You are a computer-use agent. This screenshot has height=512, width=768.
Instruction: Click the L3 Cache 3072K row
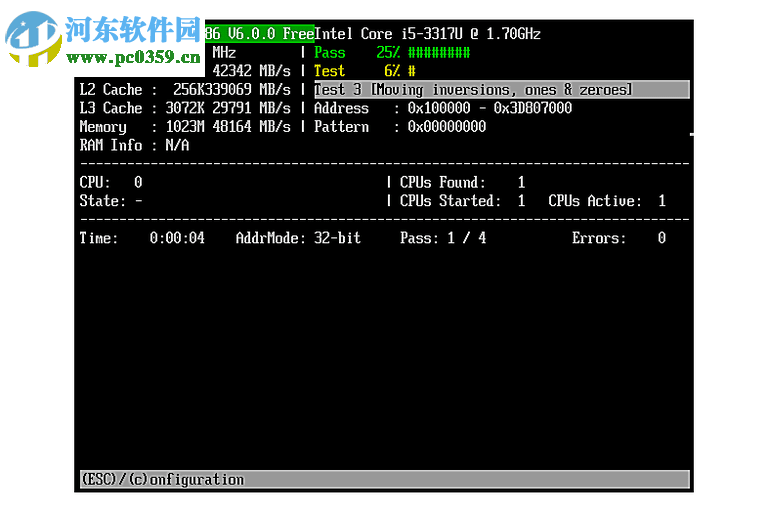(185, 108)
